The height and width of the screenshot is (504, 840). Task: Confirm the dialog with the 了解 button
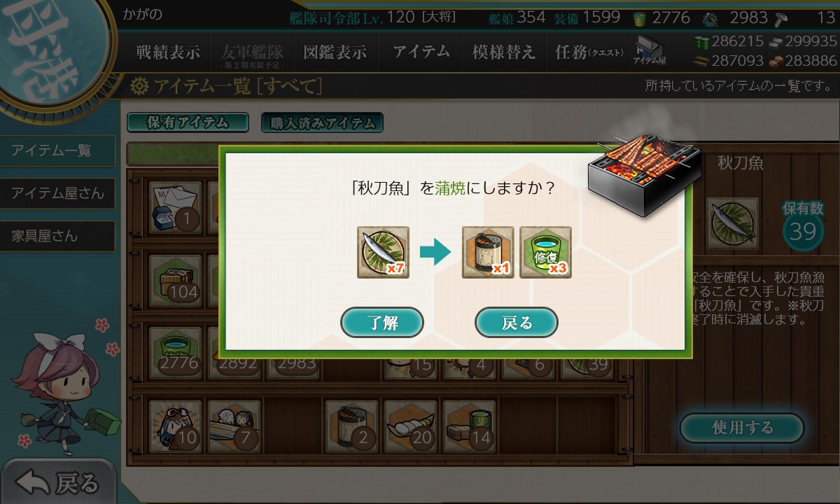click(x=382, y=323)
